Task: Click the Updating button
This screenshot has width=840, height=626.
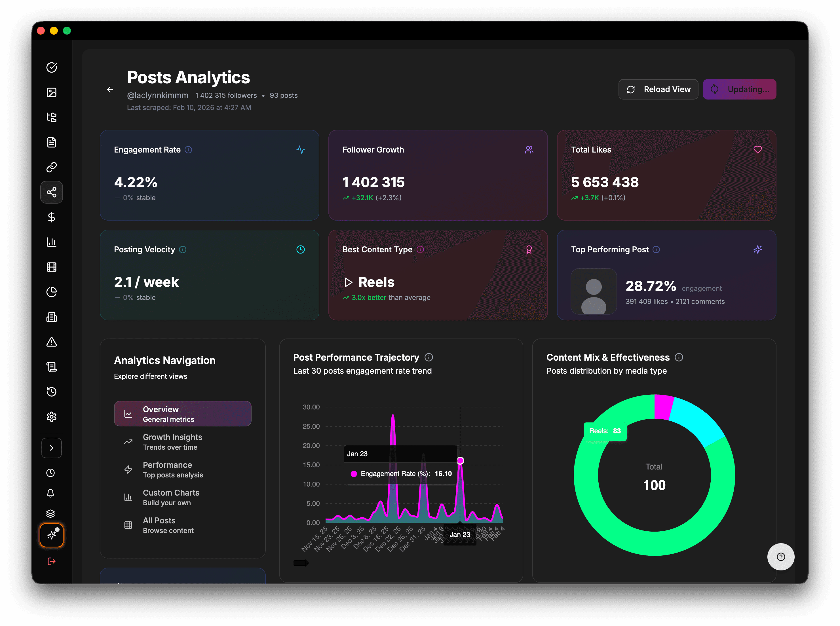Action: [x=739, y=89]
